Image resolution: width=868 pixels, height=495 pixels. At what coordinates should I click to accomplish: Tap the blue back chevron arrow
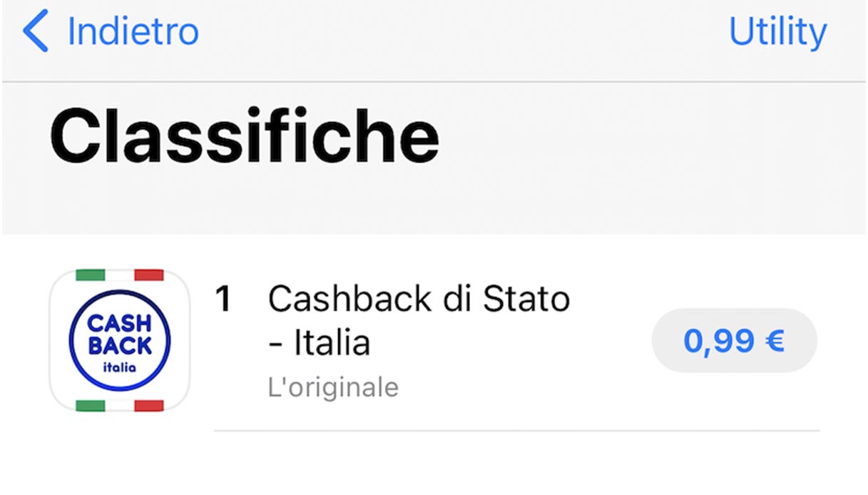click(36, 31)
